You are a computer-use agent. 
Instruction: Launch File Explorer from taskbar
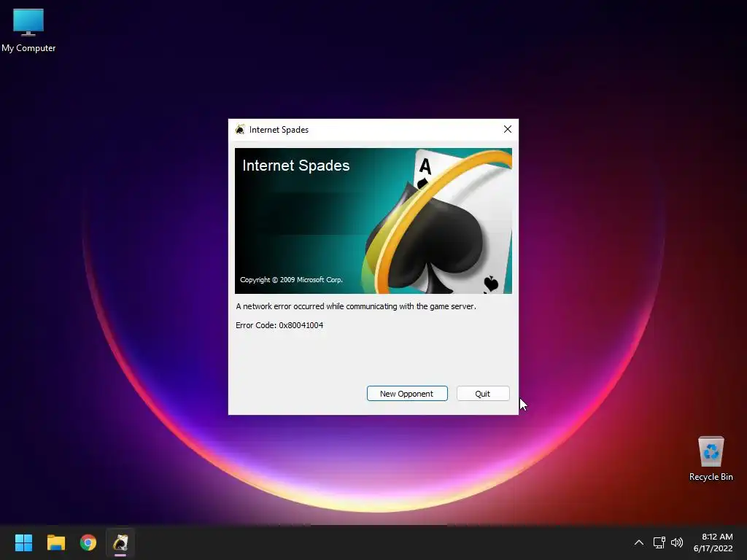(55, 542)
